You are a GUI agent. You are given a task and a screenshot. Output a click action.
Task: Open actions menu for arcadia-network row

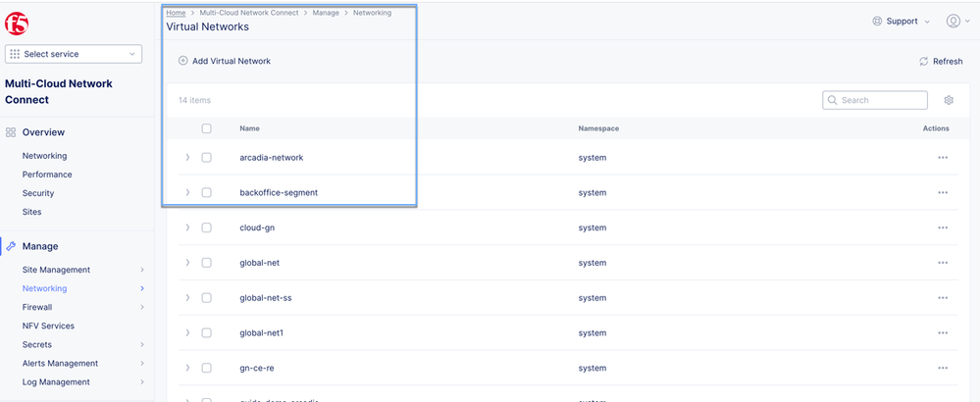943,158
